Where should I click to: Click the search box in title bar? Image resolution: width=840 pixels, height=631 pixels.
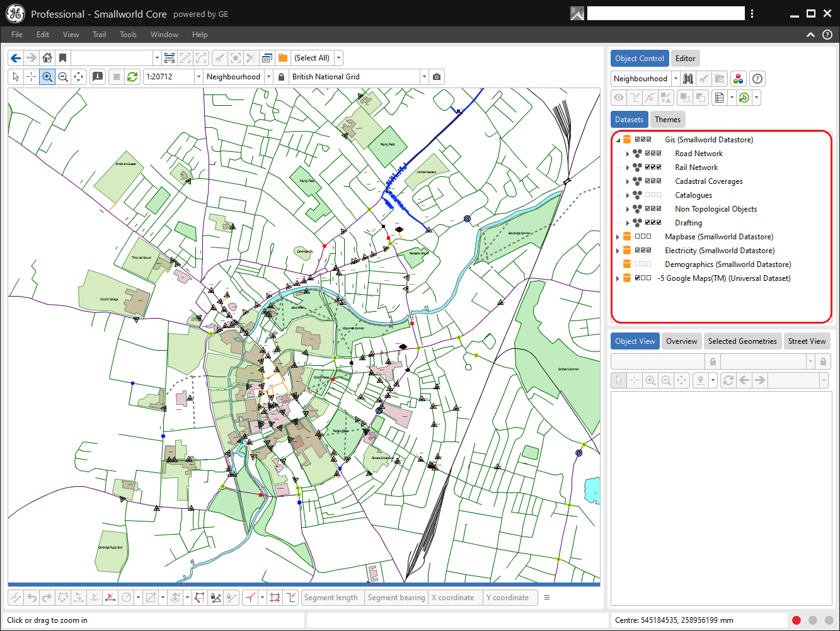click(x=666, y=13)
